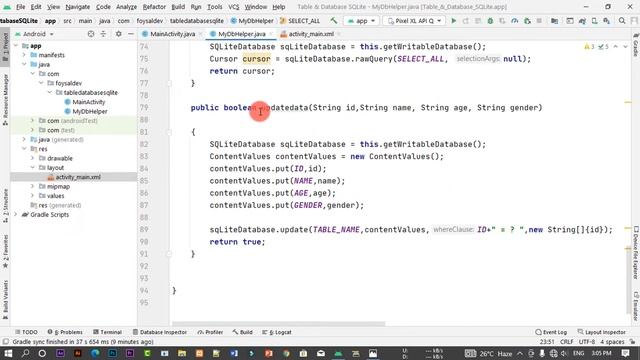Attach debugger to Android process icon
640x360 pixels.
[x=527, y=21]
